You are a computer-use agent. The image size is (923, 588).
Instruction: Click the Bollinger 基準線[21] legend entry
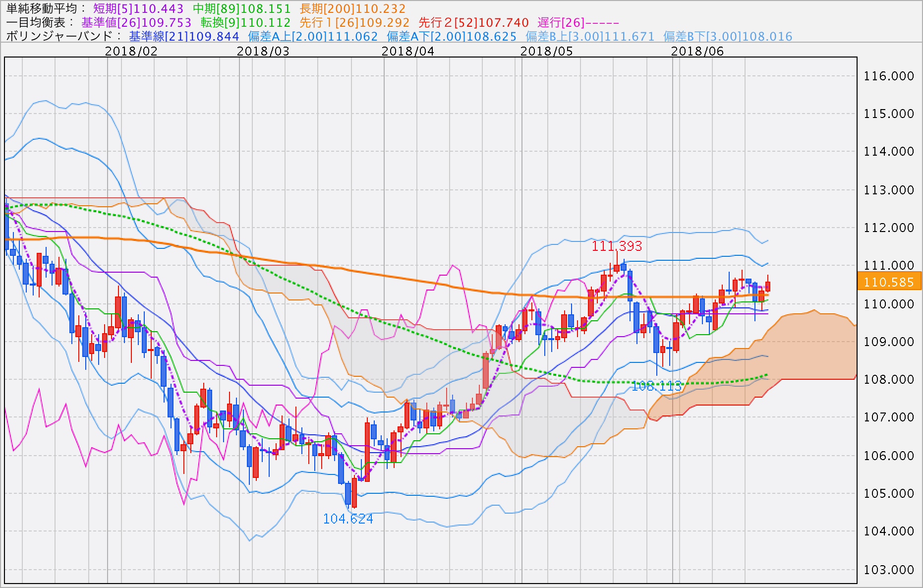pos(184,36)
